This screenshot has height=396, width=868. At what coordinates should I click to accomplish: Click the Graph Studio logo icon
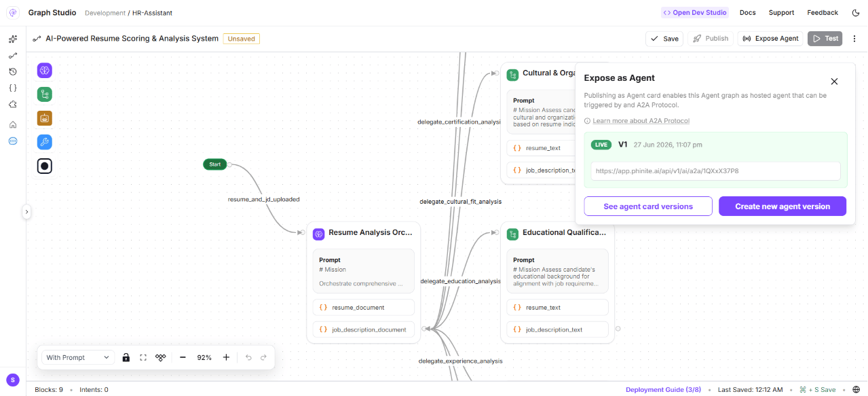(x=12, y=12)
